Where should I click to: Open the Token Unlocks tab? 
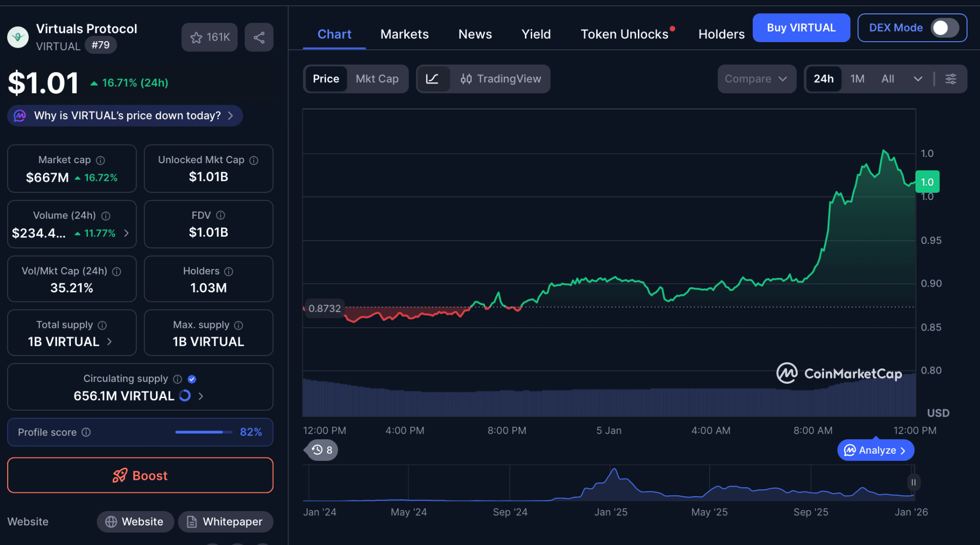(x=624, y=34)
